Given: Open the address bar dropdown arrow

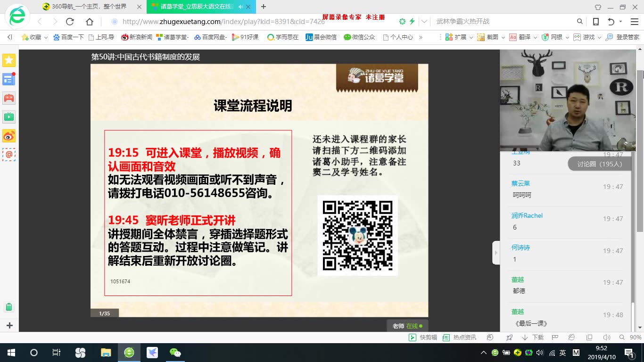Looking at the screenshot, I should click(x=424, y=22).
